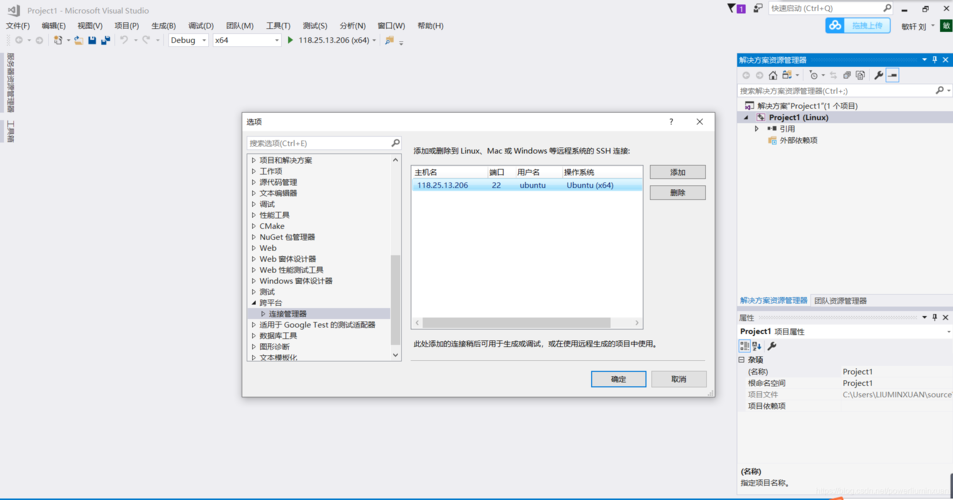Viewport: 953px width, 500px height.
Task: Click the notifications flag icon with badge
Action: click(736, 9)
